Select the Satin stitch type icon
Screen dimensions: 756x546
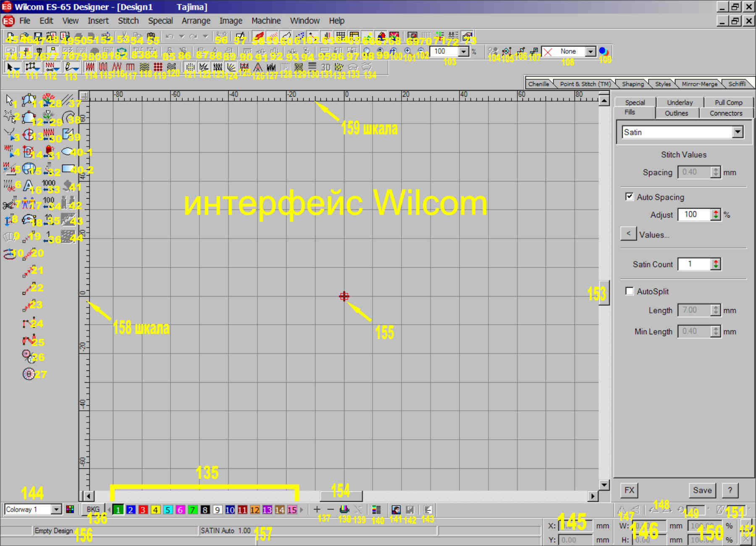[x=90, y=67]
